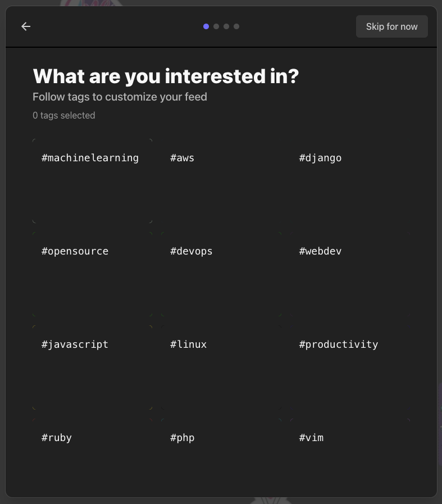Screen dimensions: 442x504
Task: Go back using the arrow icon
Action: 26,26
